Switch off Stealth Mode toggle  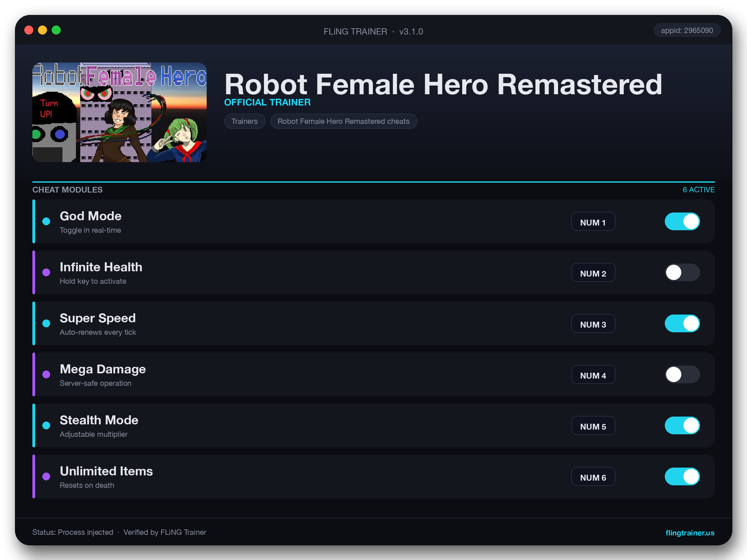[682, 425]
